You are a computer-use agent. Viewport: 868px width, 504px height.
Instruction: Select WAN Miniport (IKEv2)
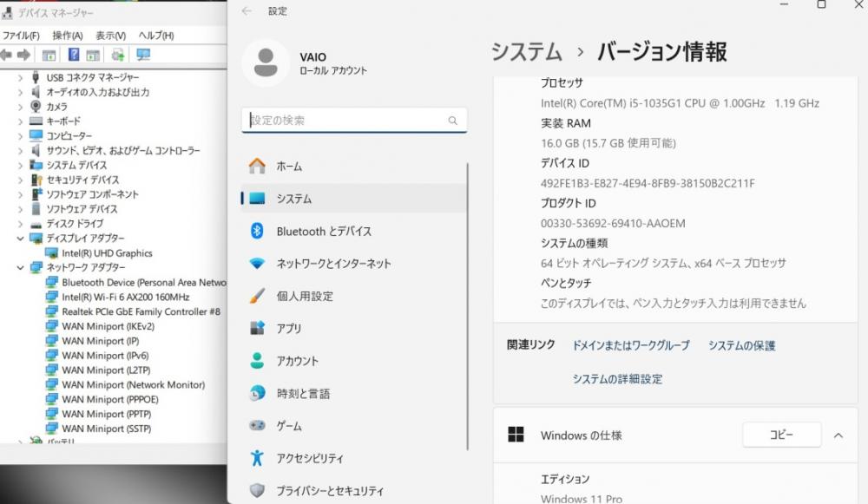[108, 326]
